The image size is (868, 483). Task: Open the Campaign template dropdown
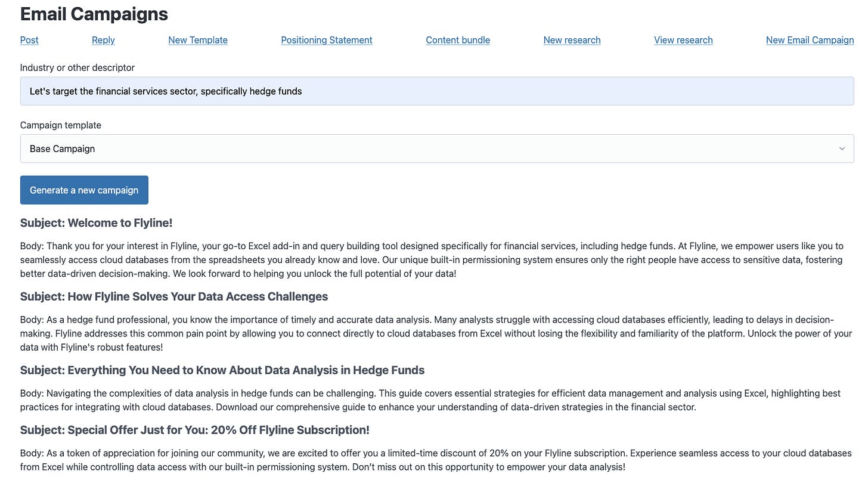coord(437,148)
